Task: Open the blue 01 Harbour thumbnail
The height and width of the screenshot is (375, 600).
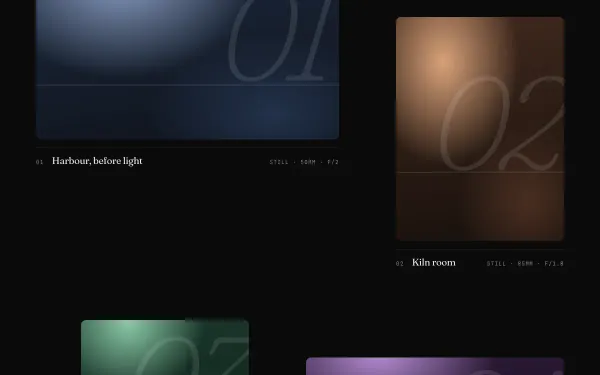Action: click(x=188, y=70)
